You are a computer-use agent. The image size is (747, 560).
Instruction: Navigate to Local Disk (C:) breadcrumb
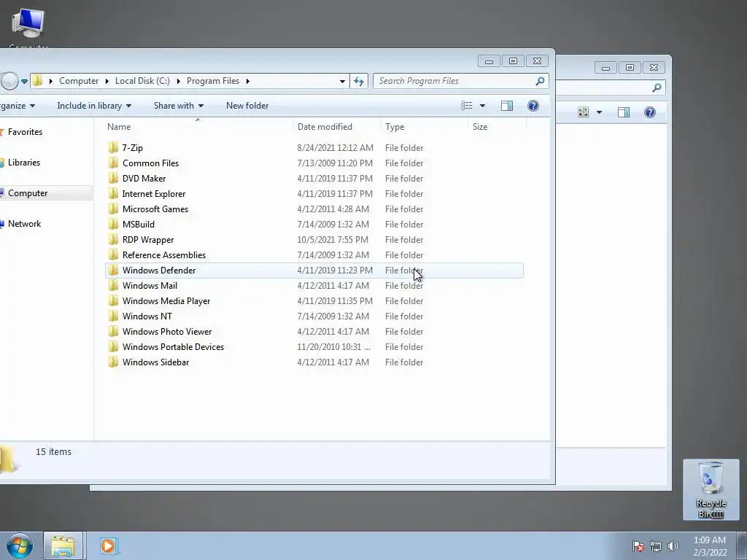142,81
